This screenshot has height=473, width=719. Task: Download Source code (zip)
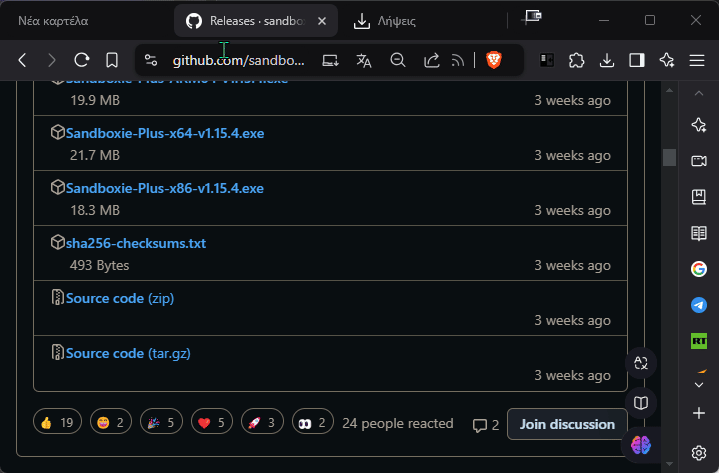click(120, 298)
